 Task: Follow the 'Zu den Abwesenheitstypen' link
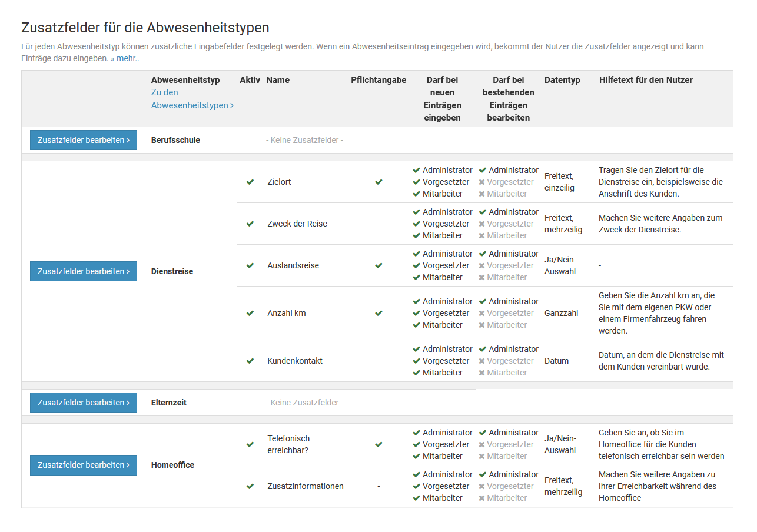pyautogui.click(x=192, y=99)
